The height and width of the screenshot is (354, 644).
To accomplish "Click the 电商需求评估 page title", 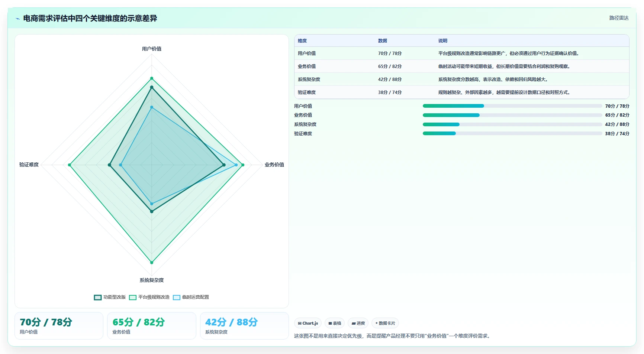I will click(x=90, y=18).
